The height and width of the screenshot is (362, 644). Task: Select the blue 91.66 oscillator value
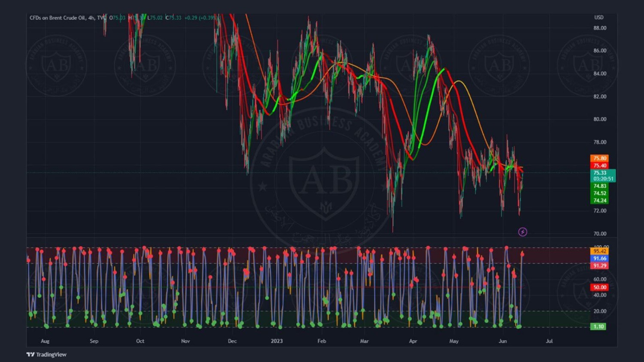[x=599, y=259]
